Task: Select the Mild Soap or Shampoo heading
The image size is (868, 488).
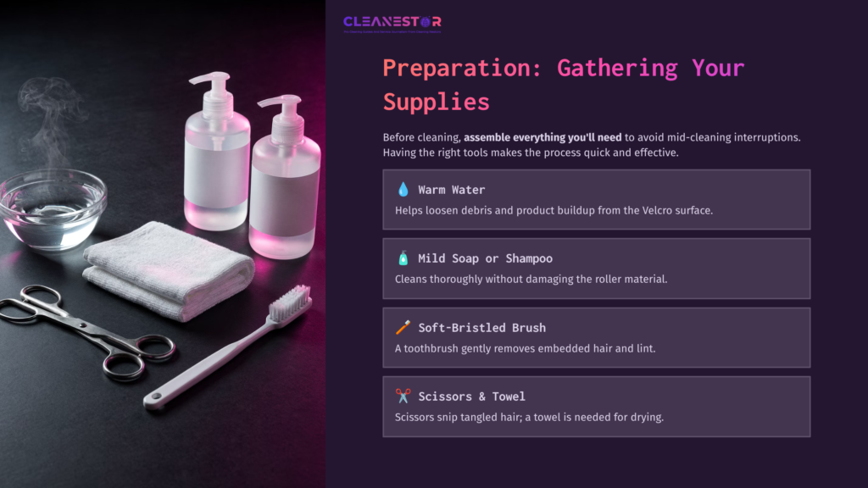Action: click(x=485, y=258)
